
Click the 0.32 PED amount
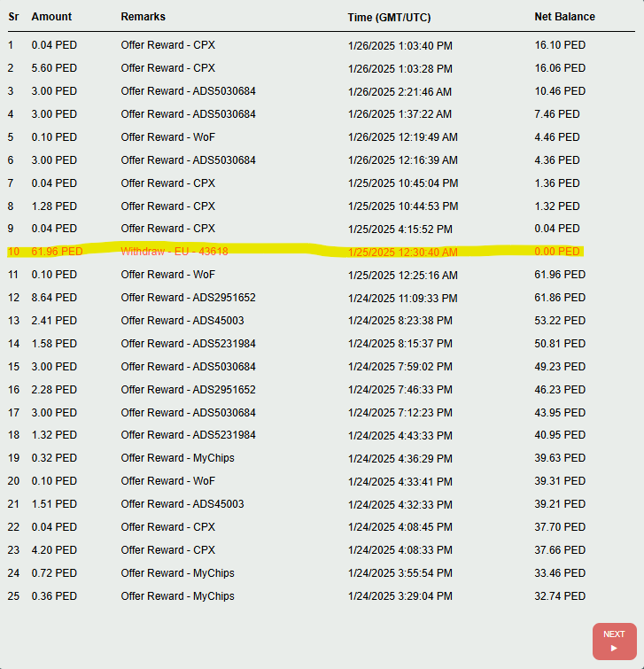coord(54,458)
